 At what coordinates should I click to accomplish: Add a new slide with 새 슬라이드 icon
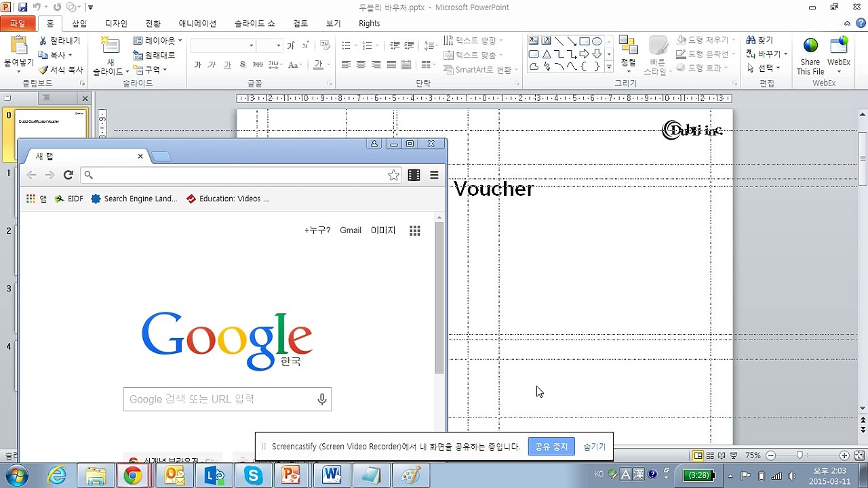109,45
